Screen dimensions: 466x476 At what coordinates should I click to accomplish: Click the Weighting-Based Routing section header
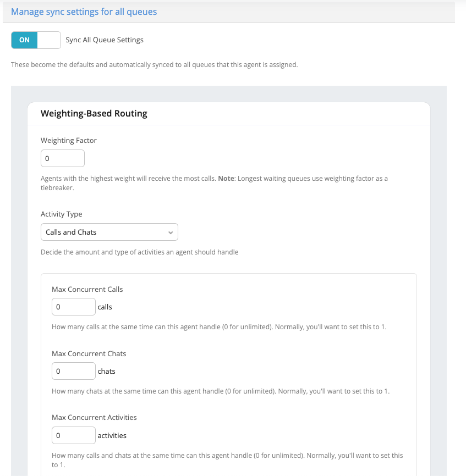click(x=94, y=114)
